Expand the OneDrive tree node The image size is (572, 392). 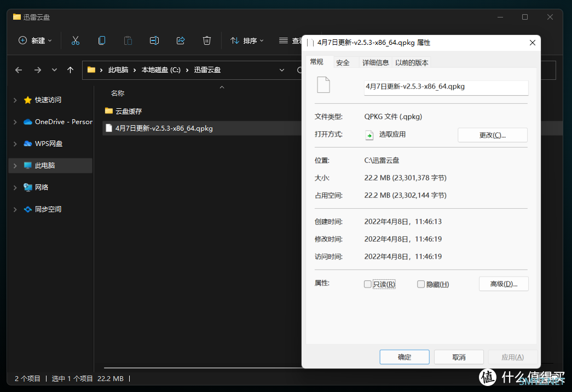pos(15,122)
